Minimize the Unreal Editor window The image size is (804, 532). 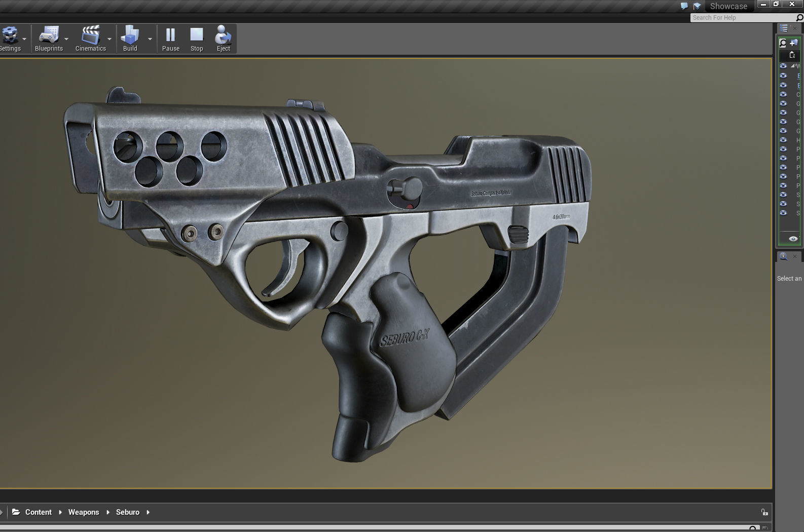[763, 4]
